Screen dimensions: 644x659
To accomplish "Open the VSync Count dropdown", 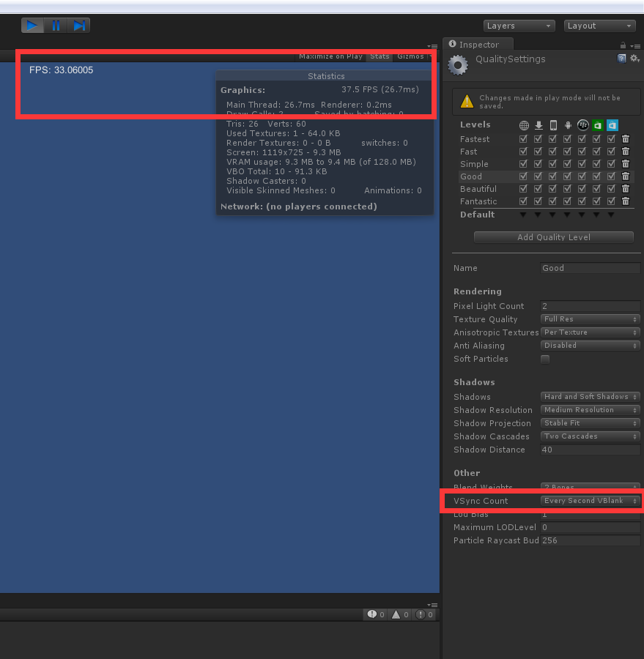I will coord(590,501).
